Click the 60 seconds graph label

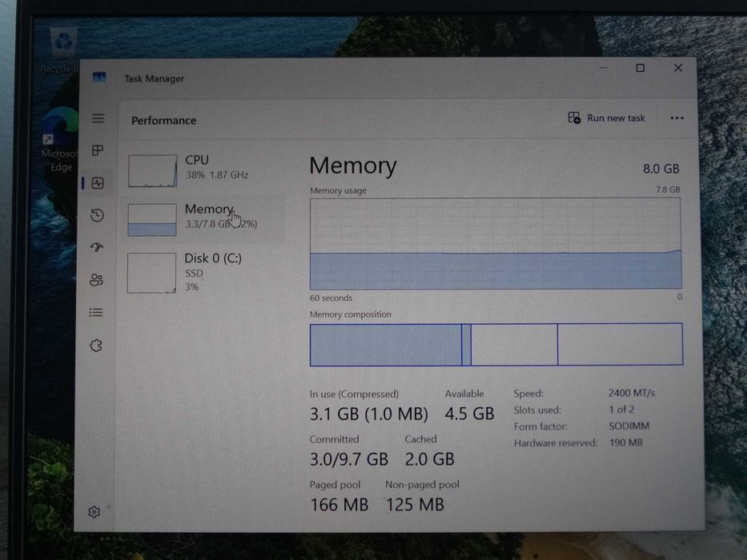(x=331, y=298)
